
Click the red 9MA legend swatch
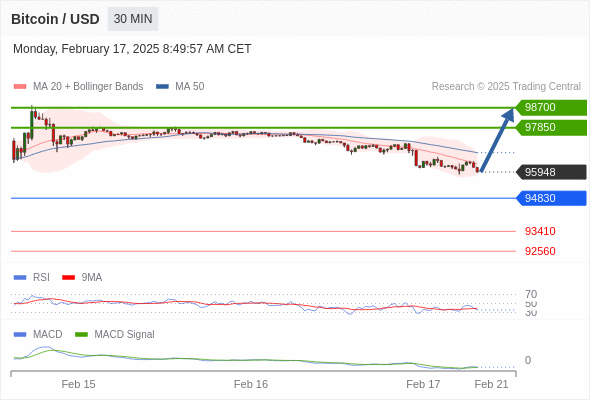[x=68, y=278]
